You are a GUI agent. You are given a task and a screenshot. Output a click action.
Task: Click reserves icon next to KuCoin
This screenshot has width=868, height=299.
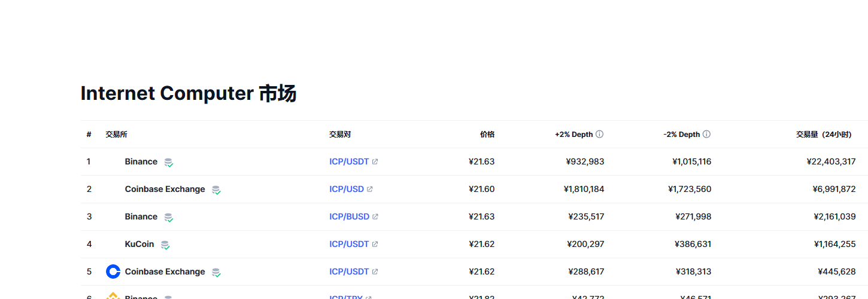[165, 245]
